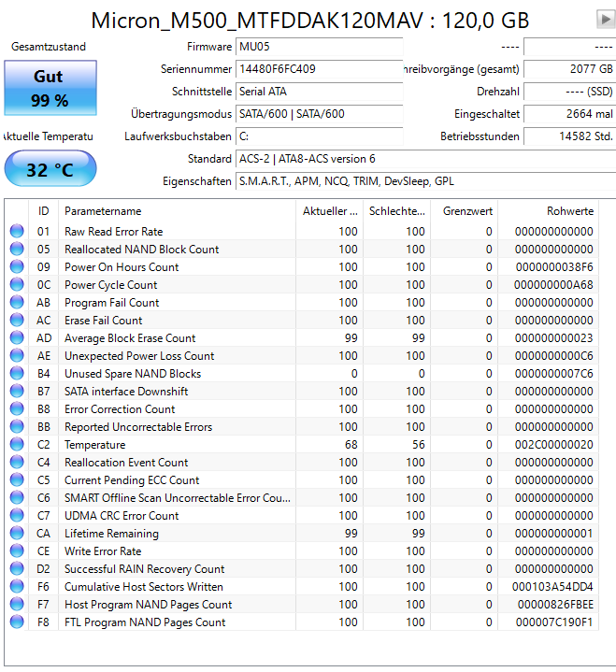Viewport: 616px width, 672px height.
Task: Click the empty field at top right
Action: point(569,47)
